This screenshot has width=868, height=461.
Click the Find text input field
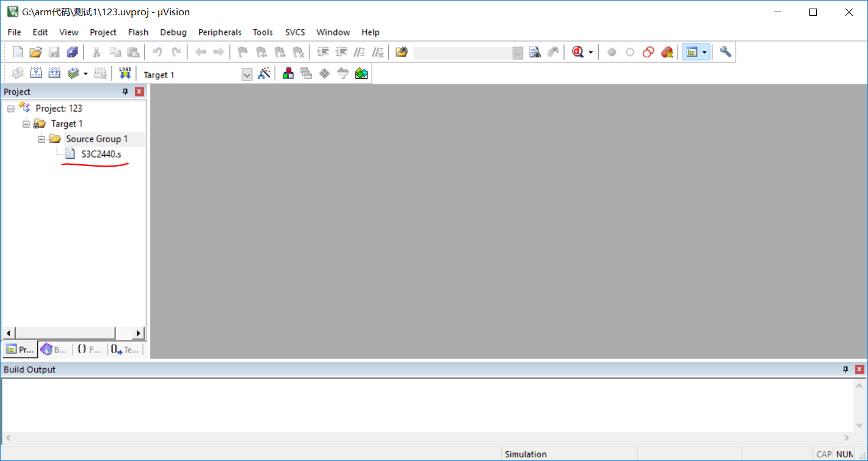[x=463, y=53]
